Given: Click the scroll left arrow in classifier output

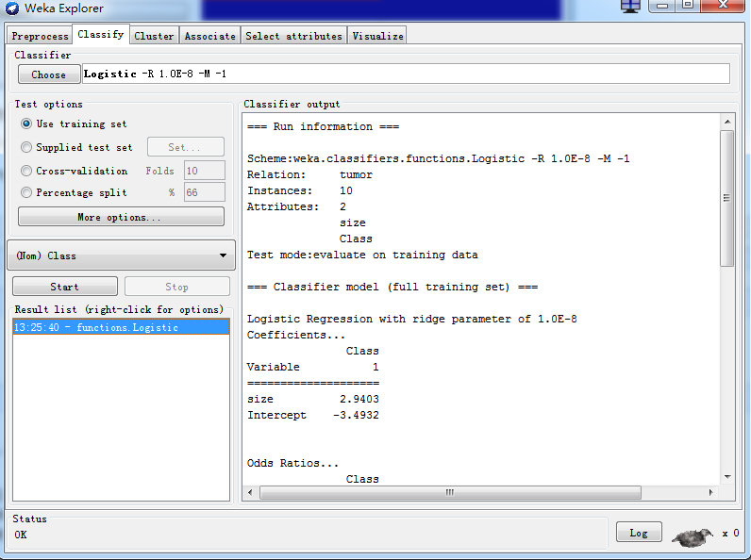Looking at the screenshot, I should point(250,492).
